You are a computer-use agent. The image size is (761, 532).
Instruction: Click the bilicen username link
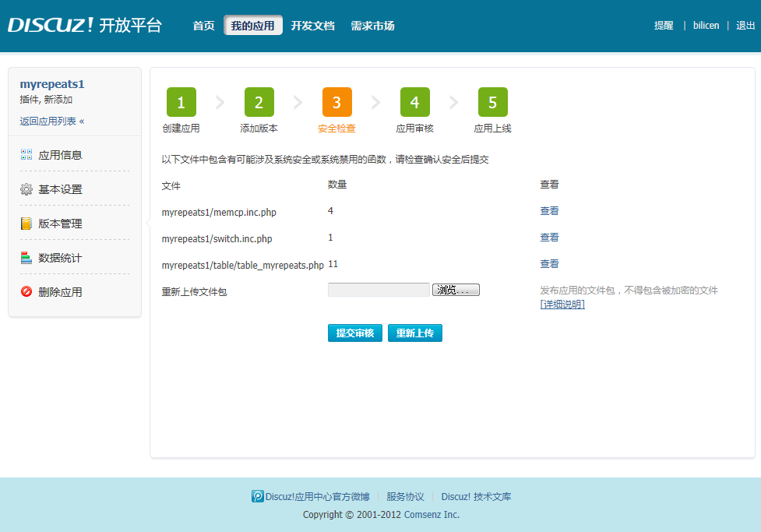(706, 26)
